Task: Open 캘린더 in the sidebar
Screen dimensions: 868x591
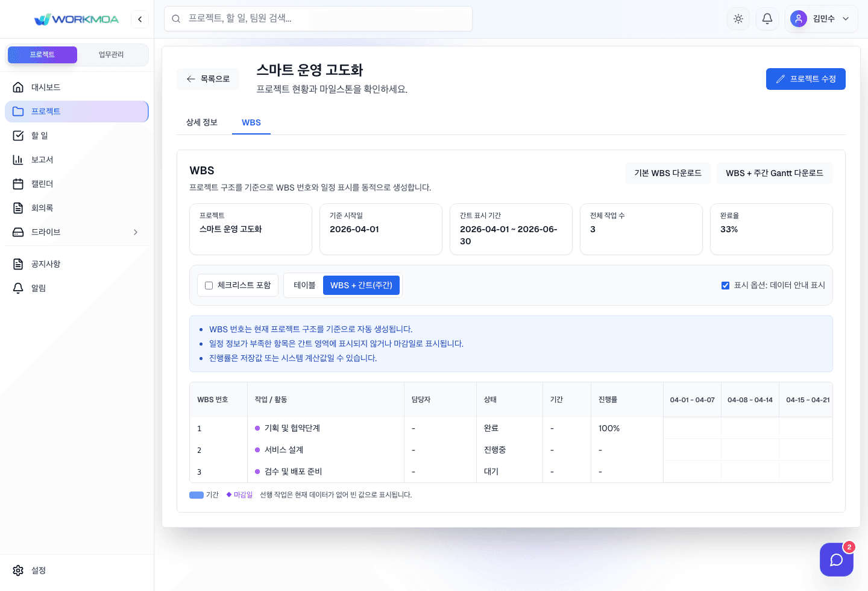Action: click(77, 184)
